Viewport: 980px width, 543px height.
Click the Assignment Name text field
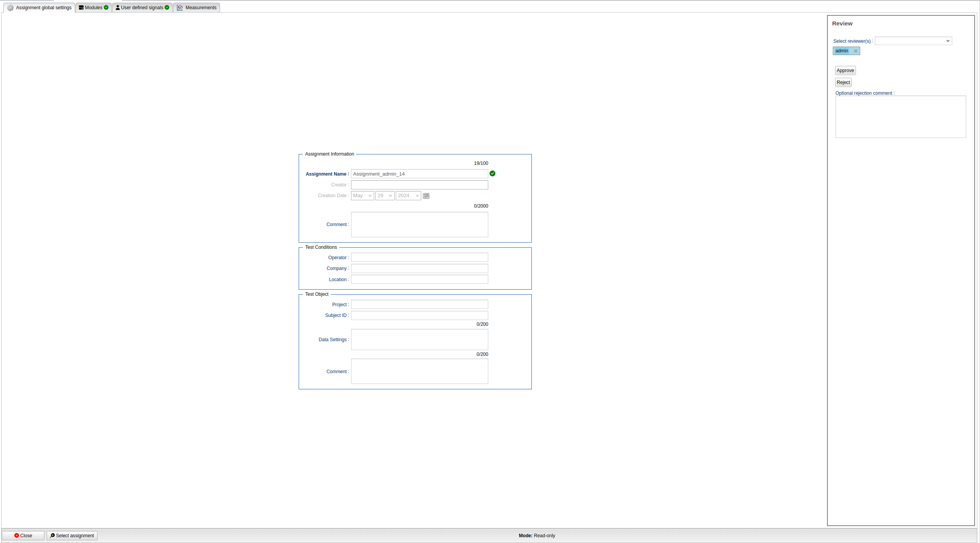coord(419,174)
